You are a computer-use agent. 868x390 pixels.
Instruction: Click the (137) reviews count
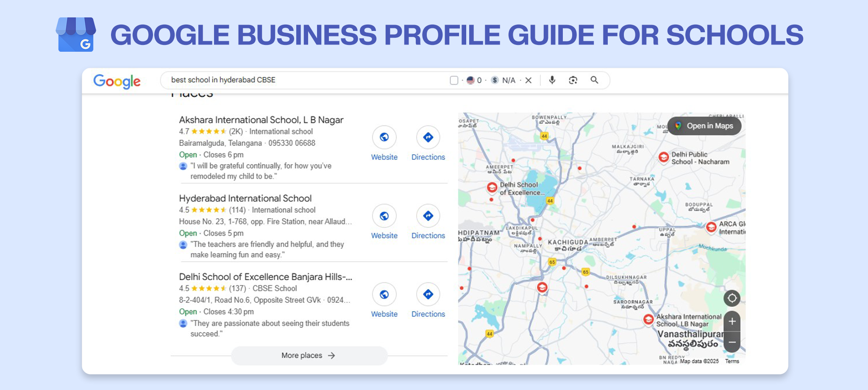[x=237, y=288]
